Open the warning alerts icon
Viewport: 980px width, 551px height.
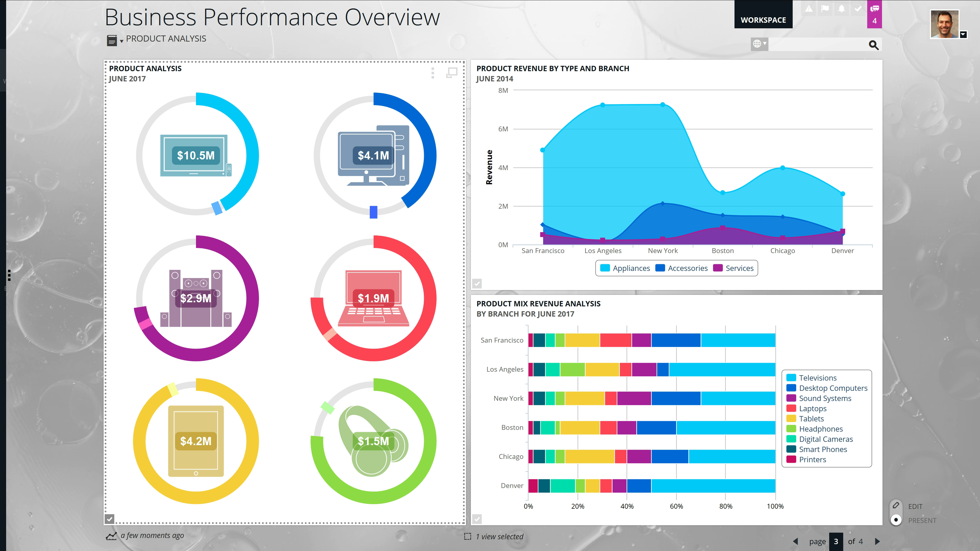point(809,8)
